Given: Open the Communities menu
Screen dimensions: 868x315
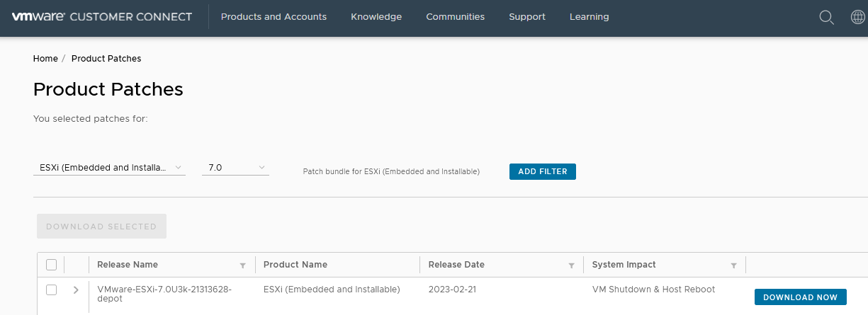Looking at the screenshot, I should (455, 17).
